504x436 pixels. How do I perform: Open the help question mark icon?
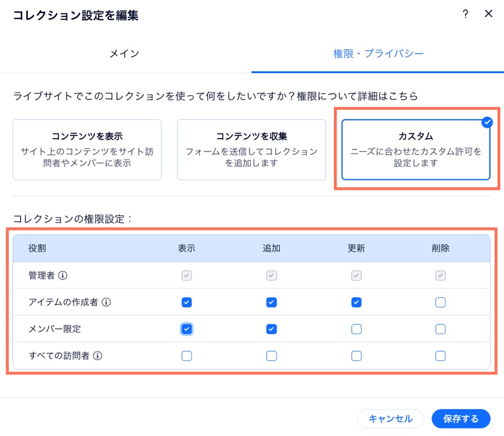[465, 14]
